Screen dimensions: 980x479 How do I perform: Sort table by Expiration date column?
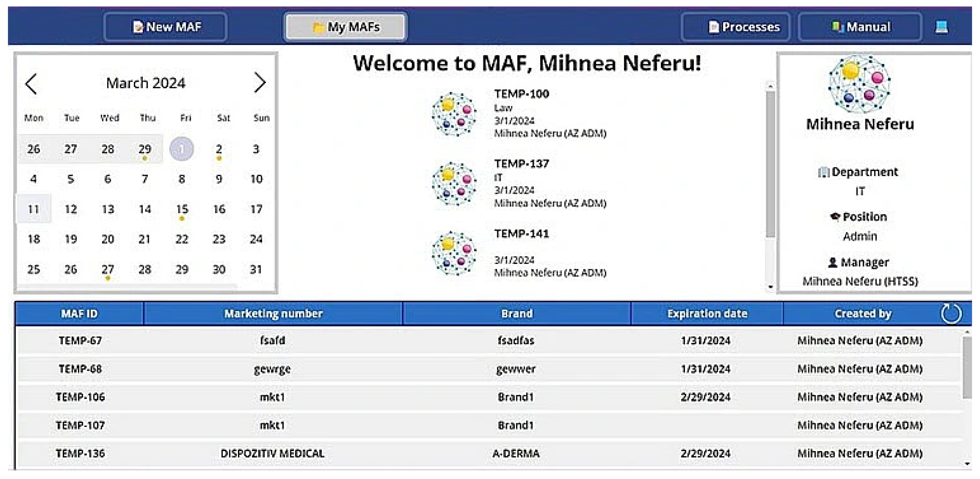coord(707,314)
